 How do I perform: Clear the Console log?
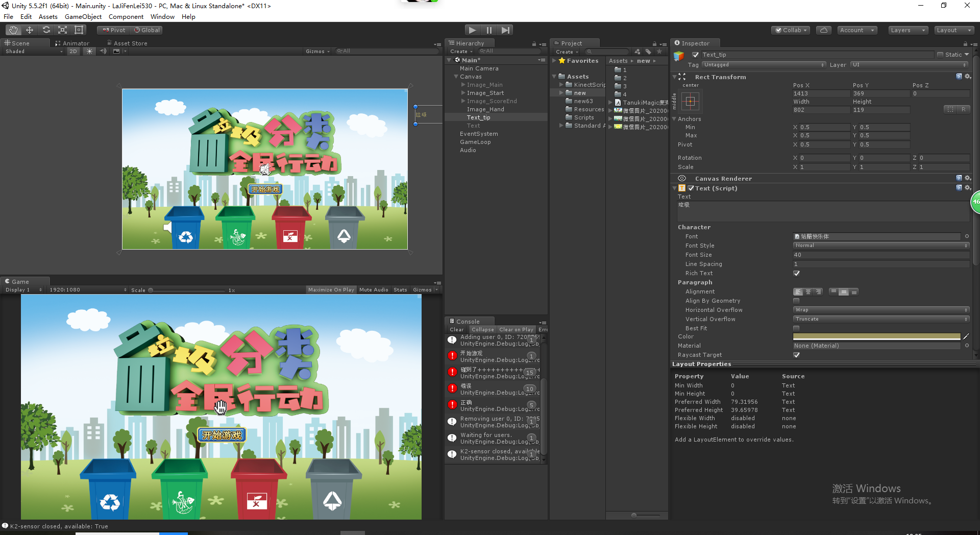click(x=457, y=330)
